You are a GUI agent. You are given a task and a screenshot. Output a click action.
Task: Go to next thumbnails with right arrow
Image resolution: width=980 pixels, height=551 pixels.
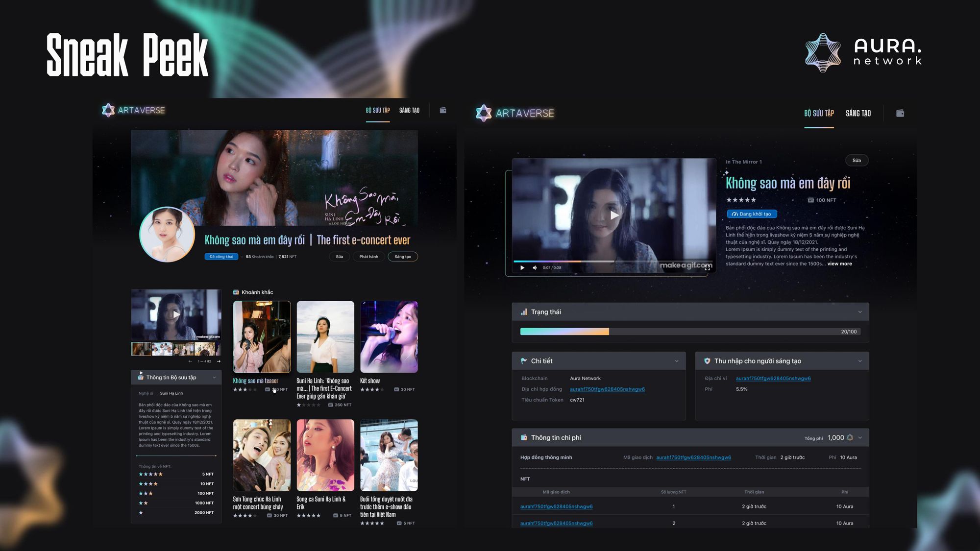(x=219, y=361)
